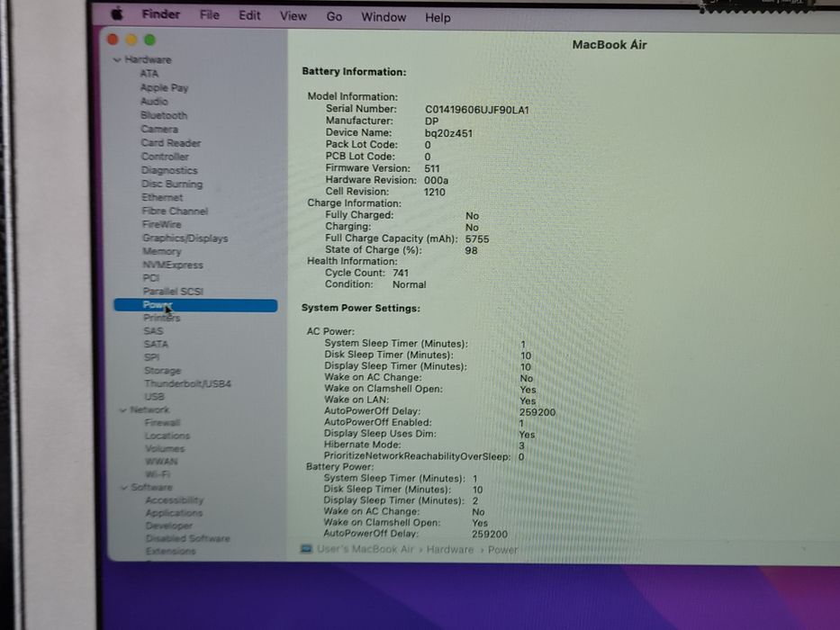Select Applications under Software
This screenshot has height=630, width=840.
tap(174, 513)
